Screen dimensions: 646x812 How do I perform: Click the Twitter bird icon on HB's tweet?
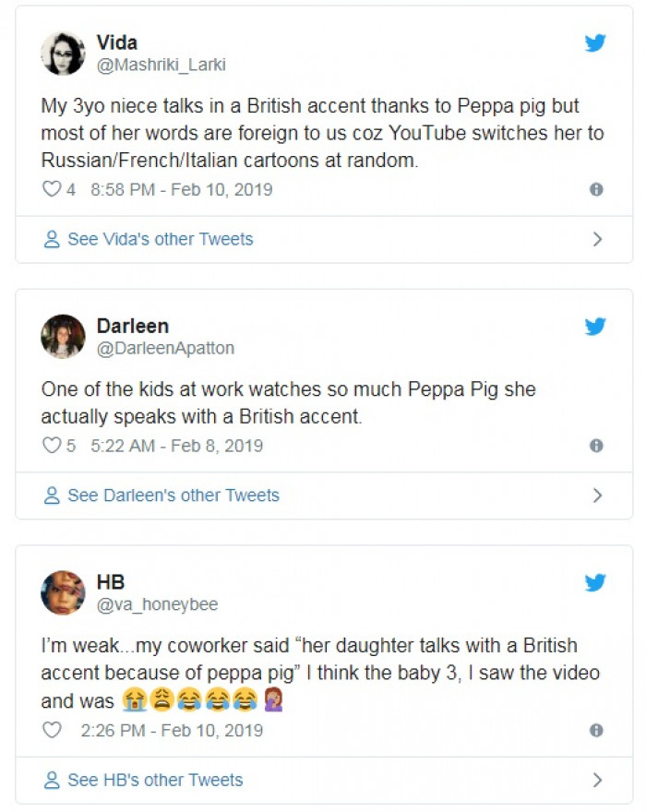click(595, 582)
